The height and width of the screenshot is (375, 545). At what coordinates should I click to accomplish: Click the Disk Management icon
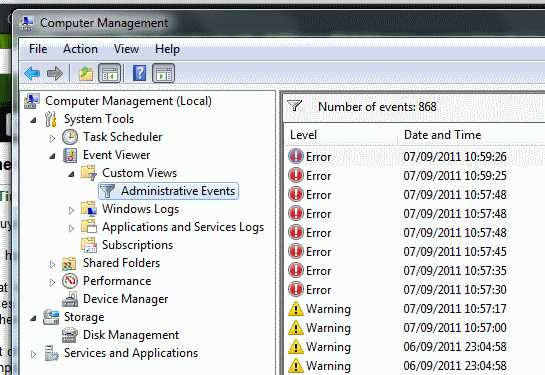coord(70,335)
